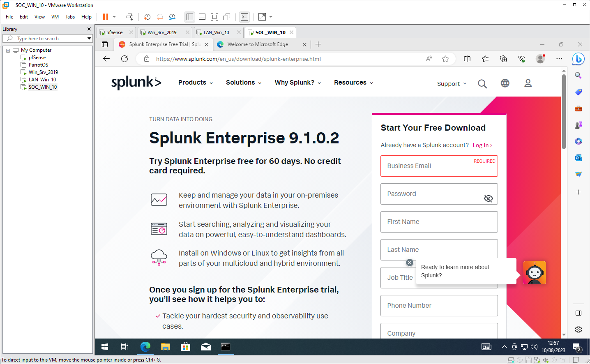
Task: Open the Tabs menu
Action: (x=70, y=17)
